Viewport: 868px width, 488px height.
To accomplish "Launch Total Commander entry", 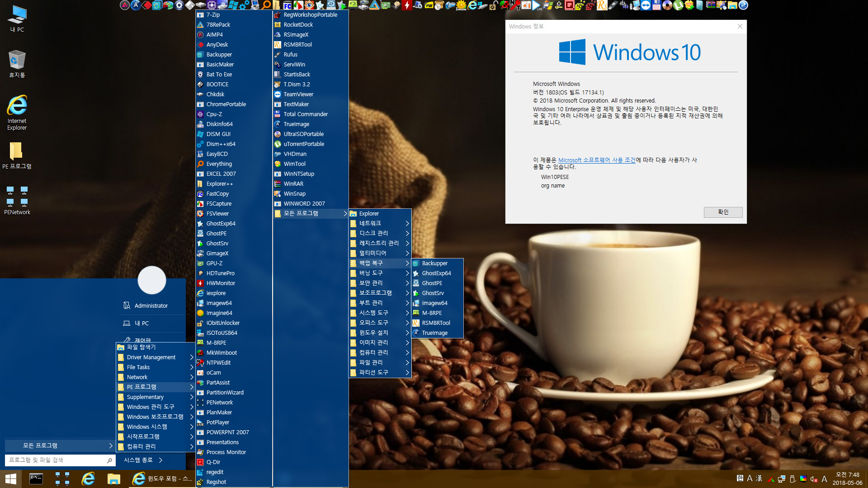I will click(311, 114).
